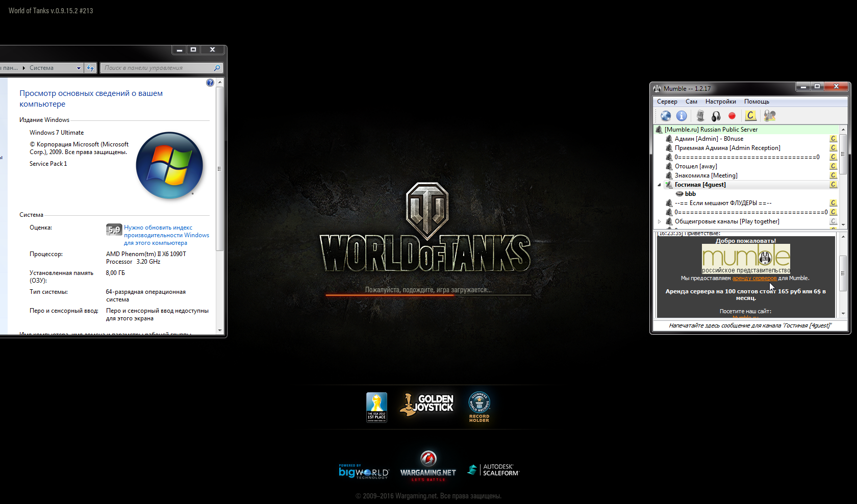Click the blue help icon in System window
This screenshot has width=857, height=504.
click(210, 83)
